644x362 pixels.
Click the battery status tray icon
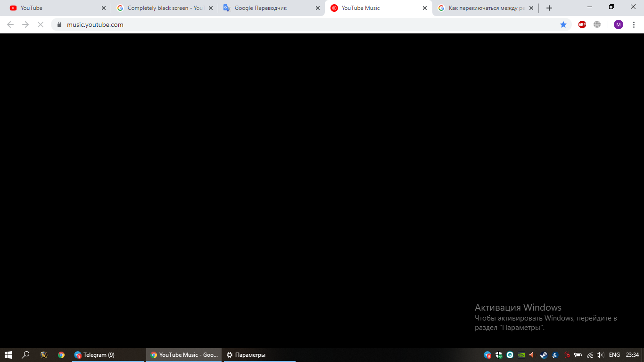(x=579, y=355)
